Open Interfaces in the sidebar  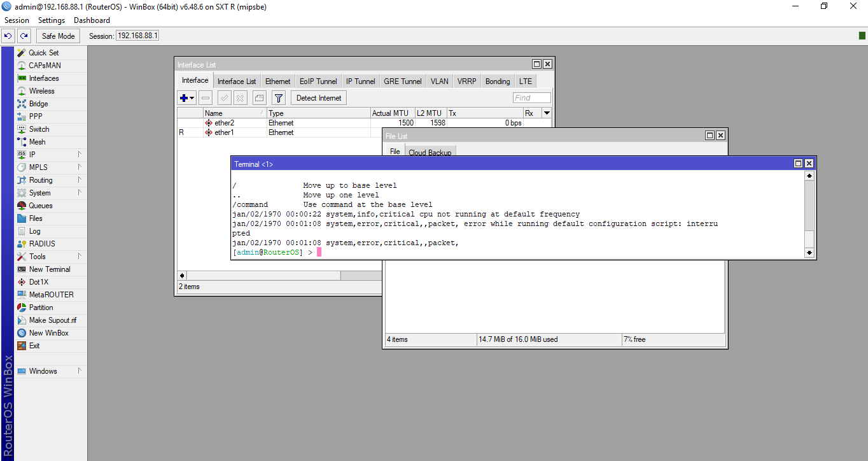point(43,78)
